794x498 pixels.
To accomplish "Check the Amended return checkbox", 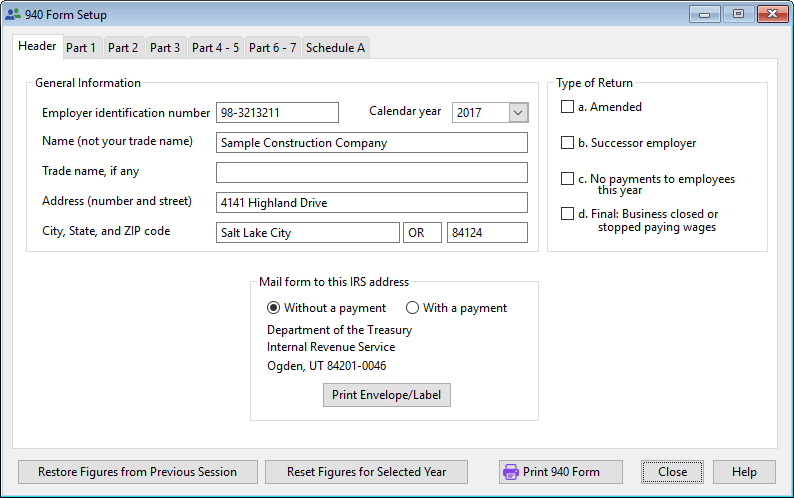I will point(568,107).
